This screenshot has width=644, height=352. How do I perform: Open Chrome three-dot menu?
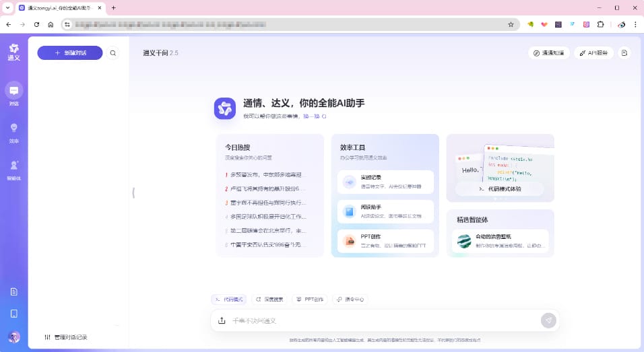pyautogui.click(x=635, y=25)
